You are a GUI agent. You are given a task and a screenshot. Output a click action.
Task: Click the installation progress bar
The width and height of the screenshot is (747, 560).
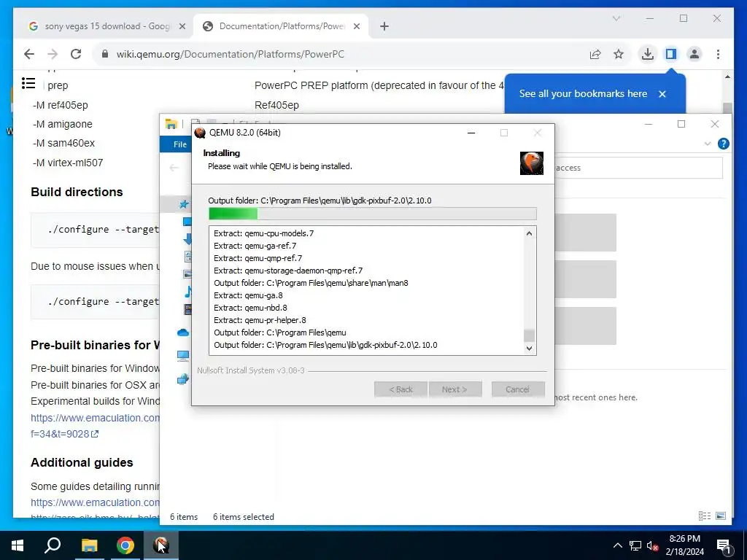pos(373,214)
